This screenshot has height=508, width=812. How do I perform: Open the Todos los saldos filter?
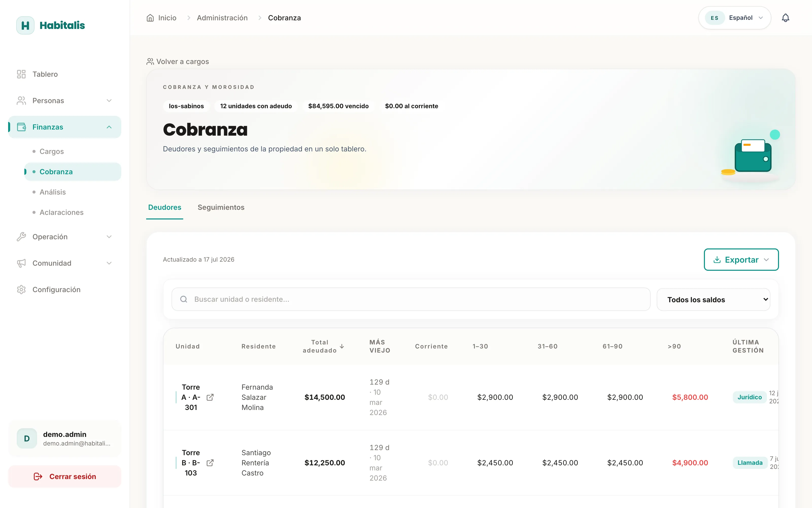(713, 299)
